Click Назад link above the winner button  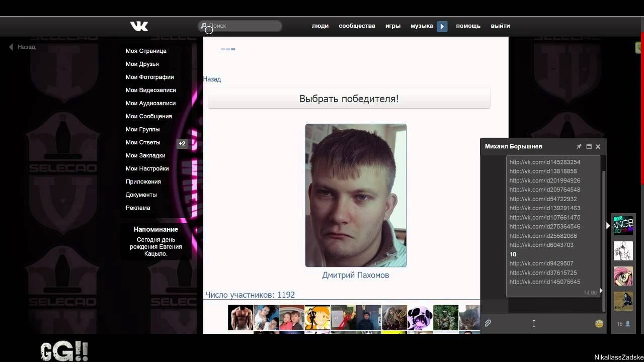click(212, 79)
